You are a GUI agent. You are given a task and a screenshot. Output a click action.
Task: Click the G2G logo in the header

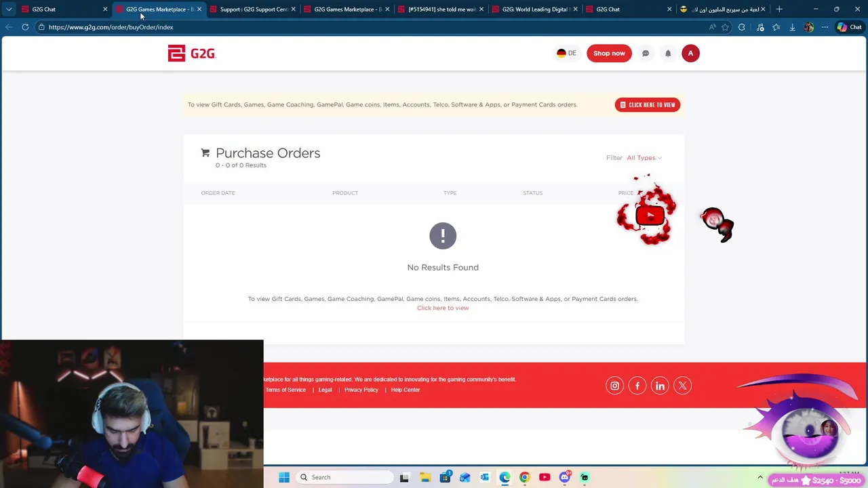pyautogui.click(x=192, y=54)
